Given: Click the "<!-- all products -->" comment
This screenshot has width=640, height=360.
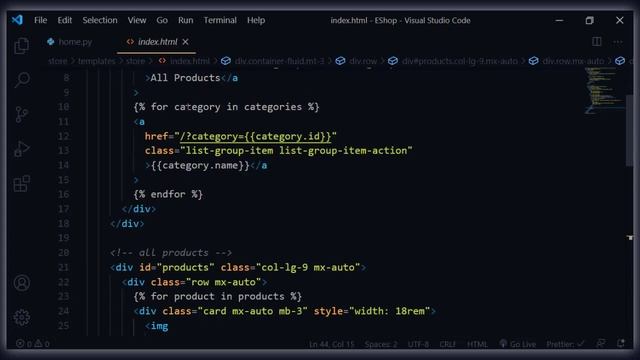Looking at the screenshot, I should pos(171,253).
